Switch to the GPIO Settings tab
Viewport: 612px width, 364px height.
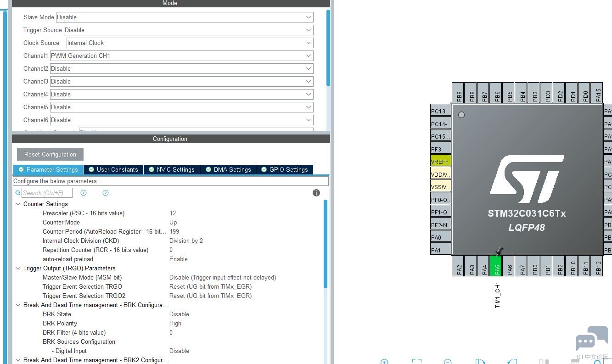click(285, 169)
